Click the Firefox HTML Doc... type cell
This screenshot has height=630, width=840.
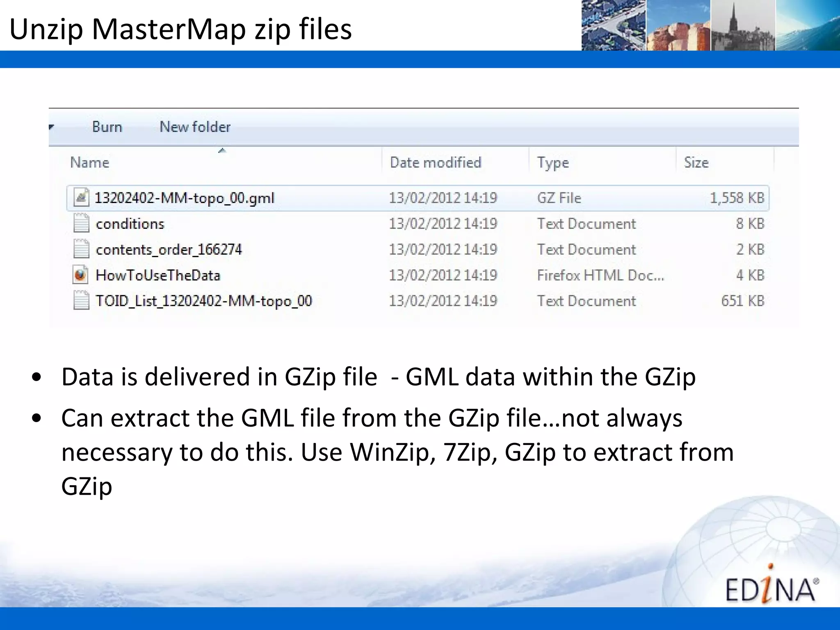pos(600,275)
